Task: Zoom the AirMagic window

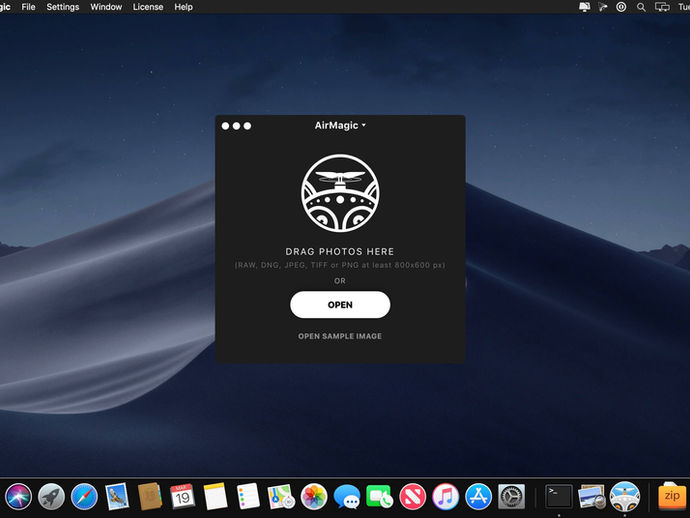Action: click(x=247, y=126)
